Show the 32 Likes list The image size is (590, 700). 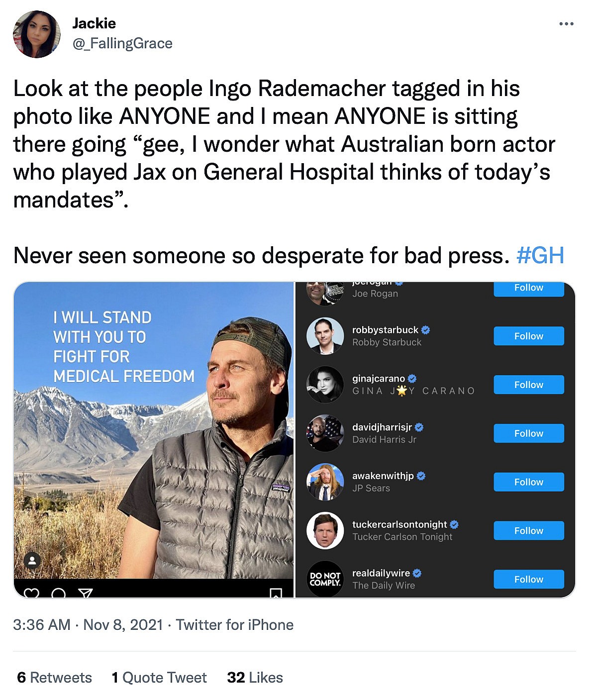tap(255, 678)
